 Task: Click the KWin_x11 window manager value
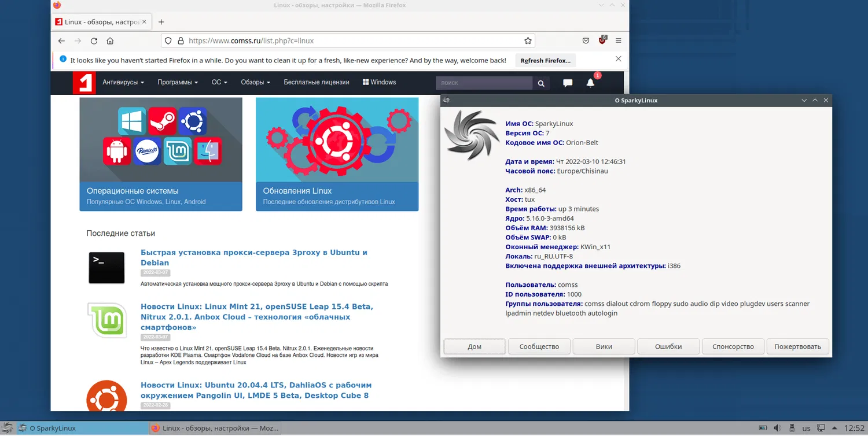(x=595, y=247)
